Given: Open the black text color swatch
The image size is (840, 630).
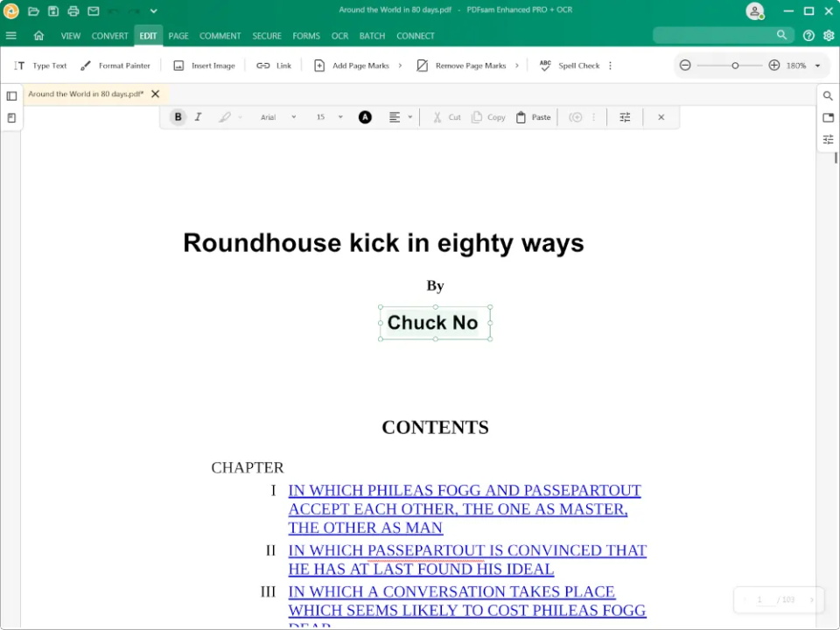Looking at the screenshot, I should click(x=365, y=117).
